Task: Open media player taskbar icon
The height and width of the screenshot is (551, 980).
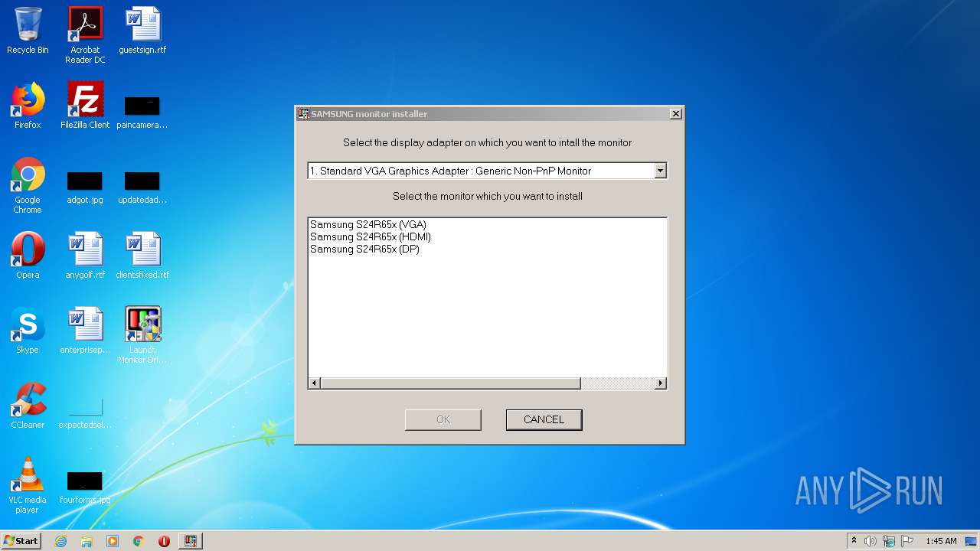Action: click(x=113, y=541)
